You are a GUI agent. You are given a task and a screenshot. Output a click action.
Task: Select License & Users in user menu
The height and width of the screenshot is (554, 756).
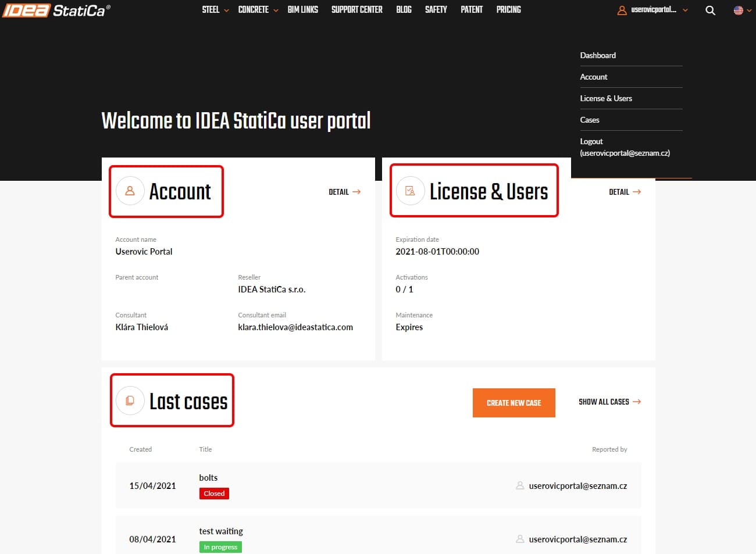click(x=606, y=98)
